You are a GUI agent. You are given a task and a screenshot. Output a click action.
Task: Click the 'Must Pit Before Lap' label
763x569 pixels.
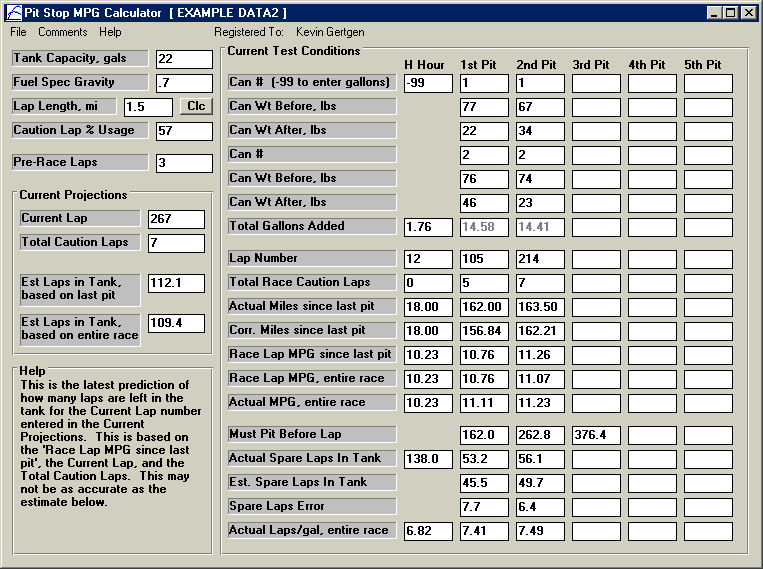tap(312, 434)
